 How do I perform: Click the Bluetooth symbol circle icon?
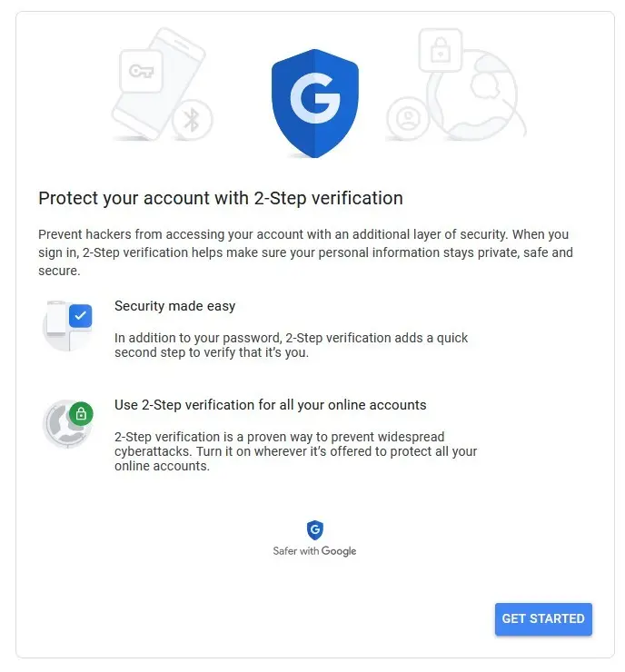point(193,119)
